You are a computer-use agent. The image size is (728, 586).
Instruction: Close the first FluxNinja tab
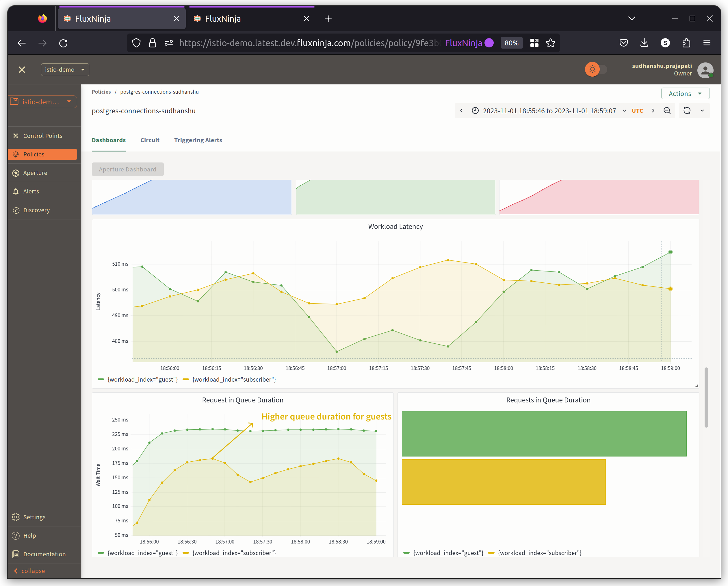[x=176, y=19]
